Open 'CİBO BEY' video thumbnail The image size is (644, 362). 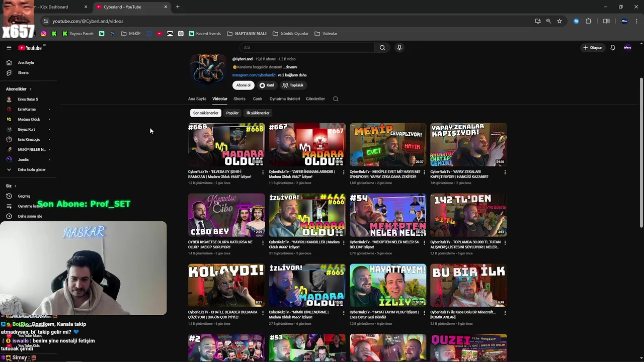point(226,215)
